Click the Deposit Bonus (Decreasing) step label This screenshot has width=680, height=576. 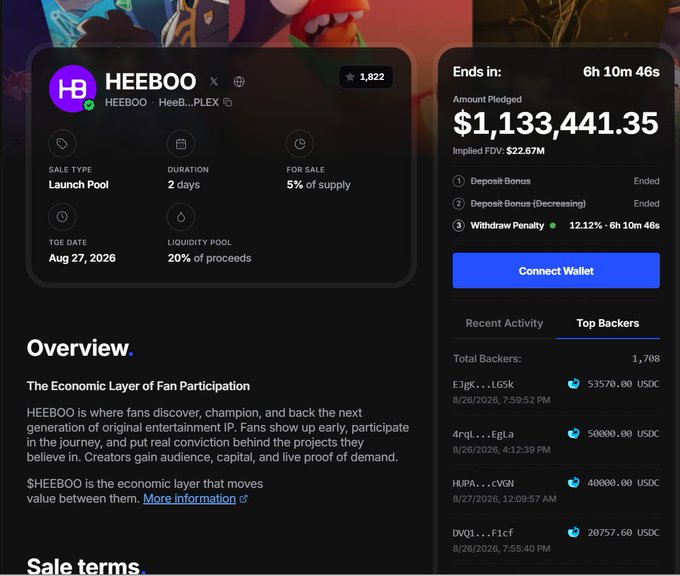(x=528, y=203)
